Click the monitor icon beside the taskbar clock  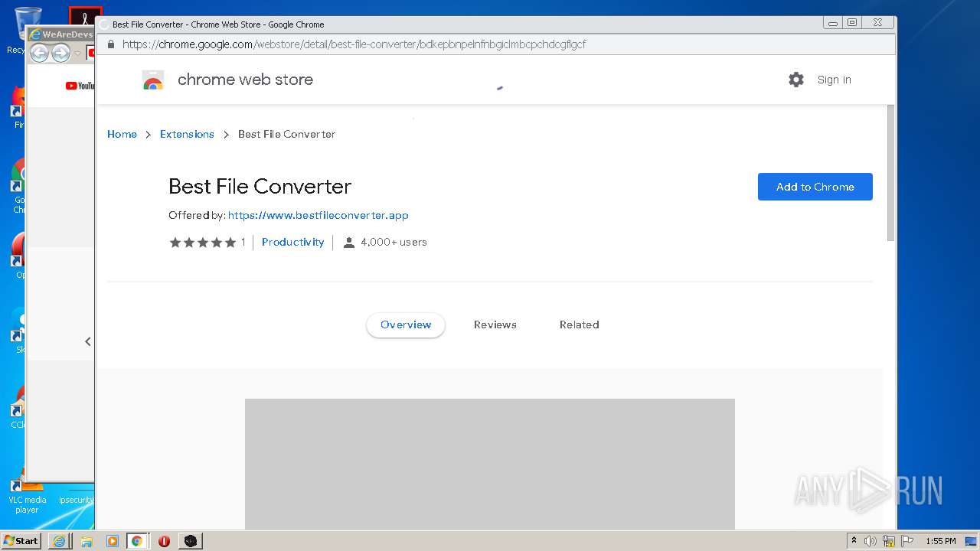pos(971,541)
